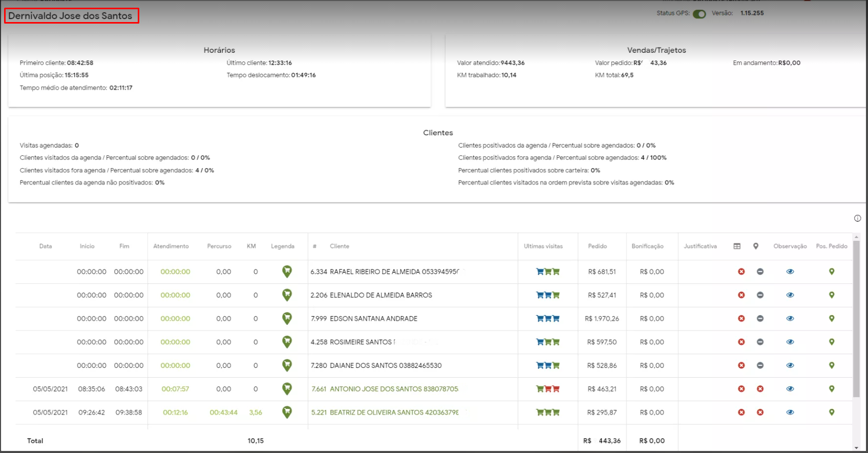Open last visits carts for Edson Santana Andrade
868x453 pixels.
click(x=547, y=319)
